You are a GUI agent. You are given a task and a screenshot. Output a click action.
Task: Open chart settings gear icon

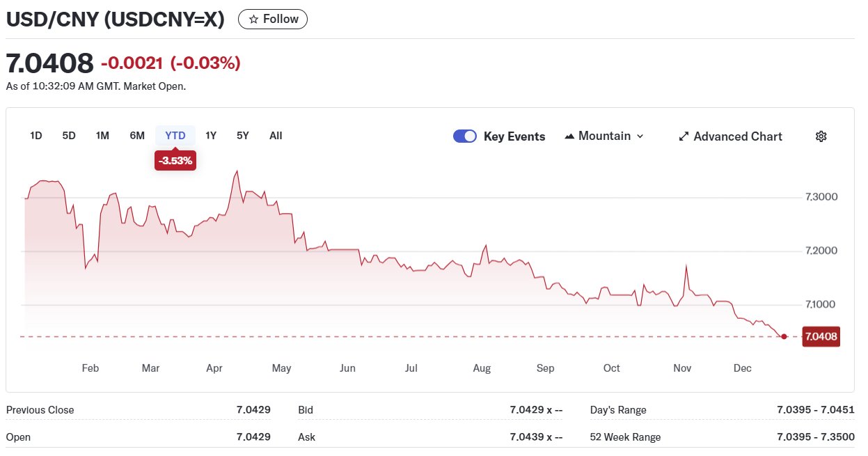[x=821, y=136]
